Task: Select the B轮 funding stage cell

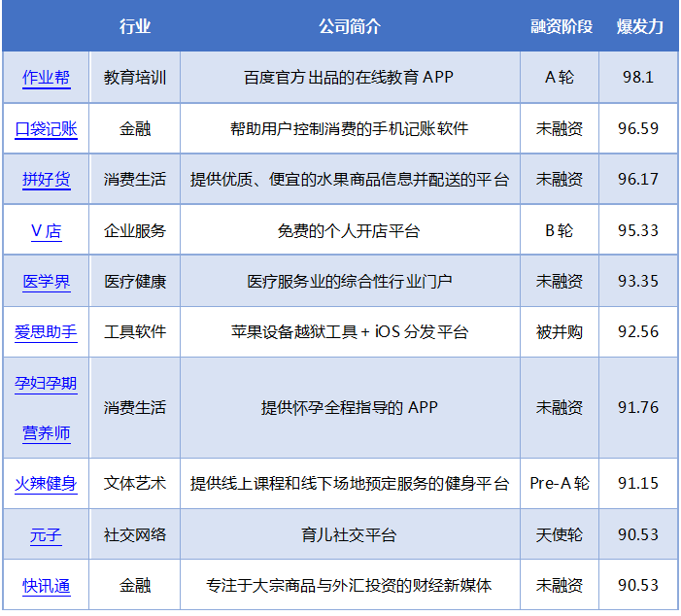Action: tap(560, 230)
